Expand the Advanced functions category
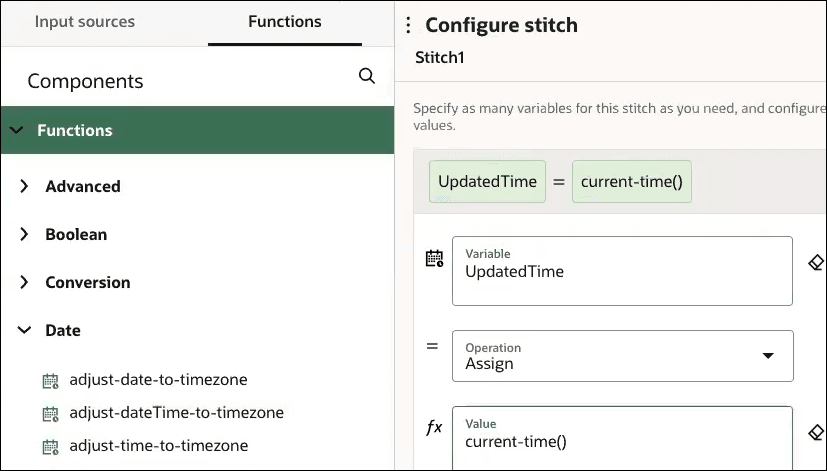Viewport: 827px width, 471px height. point(25,186)
